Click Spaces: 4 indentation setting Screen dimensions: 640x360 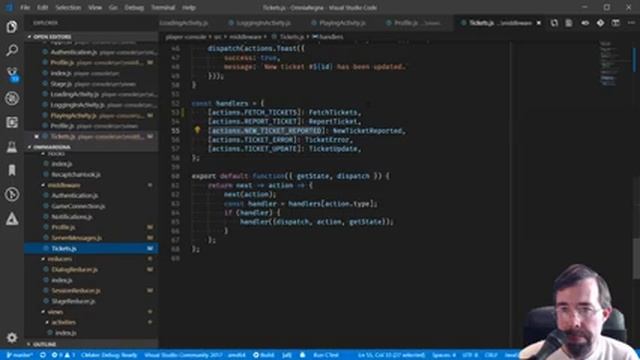tap(444, 355)
